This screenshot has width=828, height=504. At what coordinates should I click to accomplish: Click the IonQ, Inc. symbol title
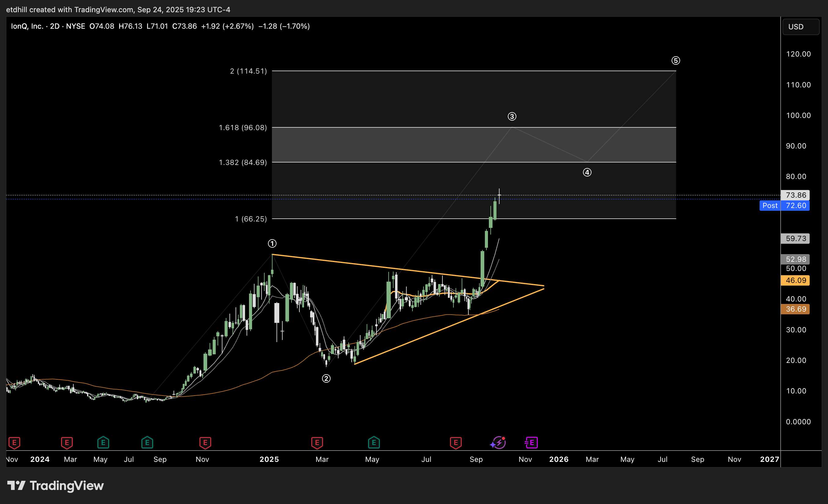coord(27,26)
